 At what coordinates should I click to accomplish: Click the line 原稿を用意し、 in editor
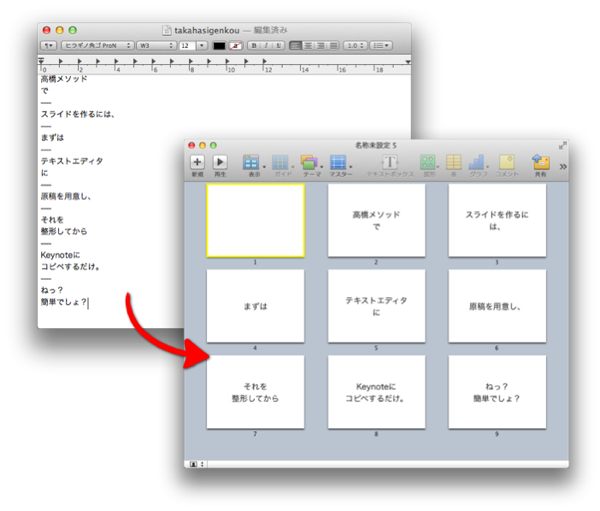[66, 196]
